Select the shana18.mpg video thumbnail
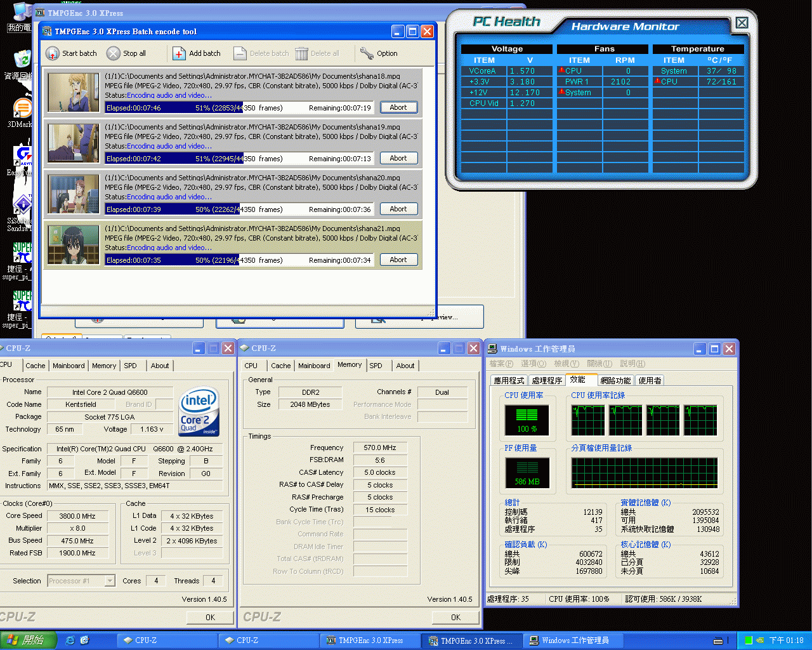812x650 pixels. coord(74,93)
